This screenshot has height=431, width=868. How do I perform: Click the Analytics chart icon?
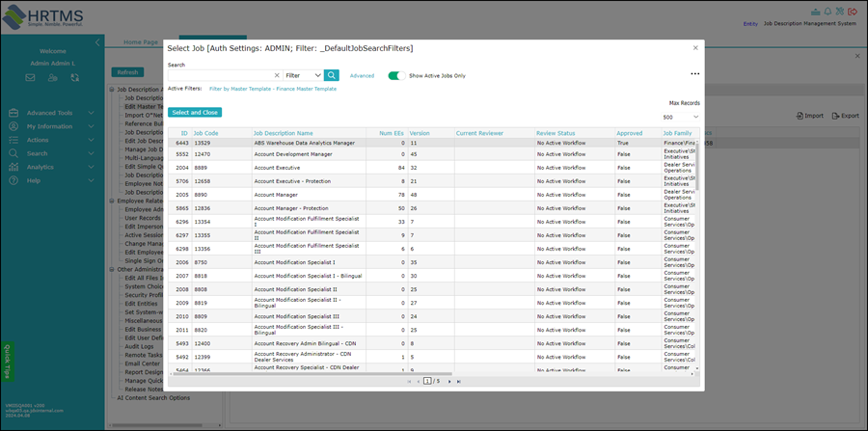(x=14, y=167)
